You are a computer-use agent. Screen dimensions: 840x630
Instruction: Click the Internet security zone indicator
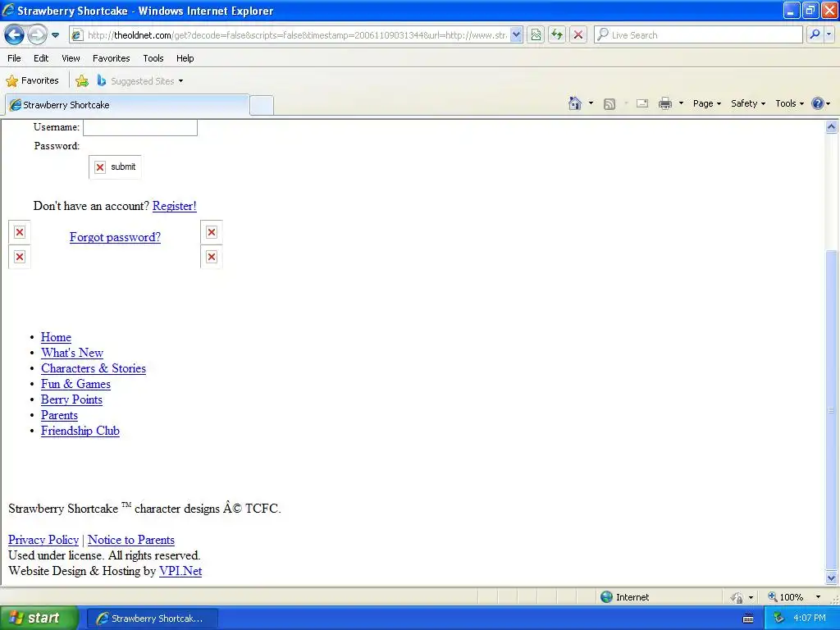click(x=624, y=597)
